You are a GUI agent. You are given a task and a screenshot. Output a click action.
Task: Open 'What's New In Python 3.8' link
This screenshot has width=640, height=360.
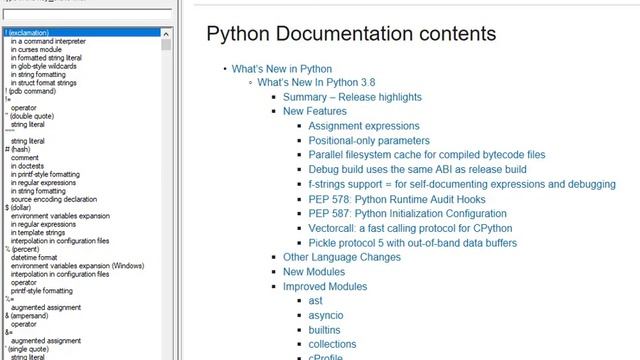[x=316, y=82]
